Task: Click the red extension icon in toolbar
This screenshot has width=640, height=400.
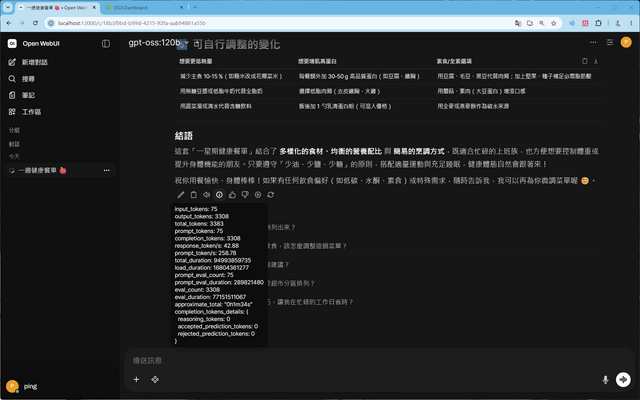Action: [x=585, y=23]
